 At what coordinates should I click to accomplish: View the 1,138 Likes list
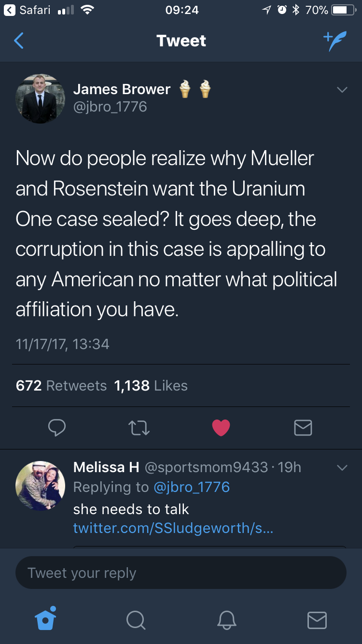tap(151, 386)
